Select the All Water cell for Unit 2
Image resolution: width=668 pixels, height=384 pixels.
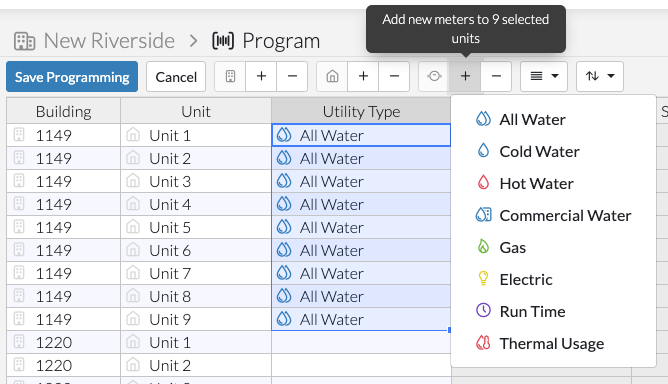(x=361, y=158)
